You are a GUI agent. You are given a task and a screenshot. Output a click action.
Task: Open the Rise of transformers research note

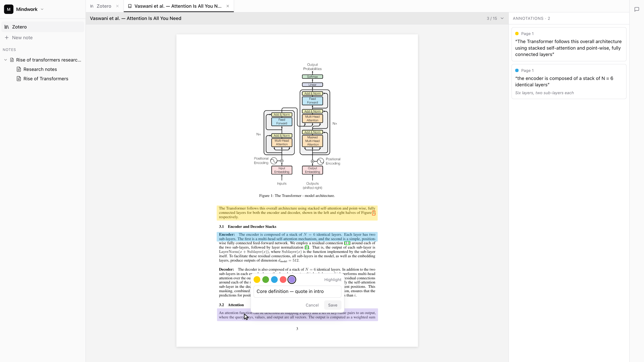tap(48, 60)
